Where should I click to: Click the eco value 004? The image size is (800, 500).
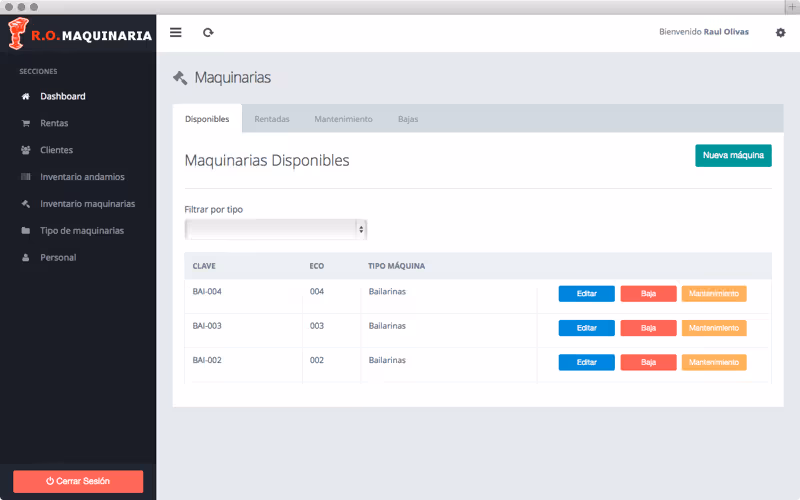pyautogui.click(x=317, y=291)
